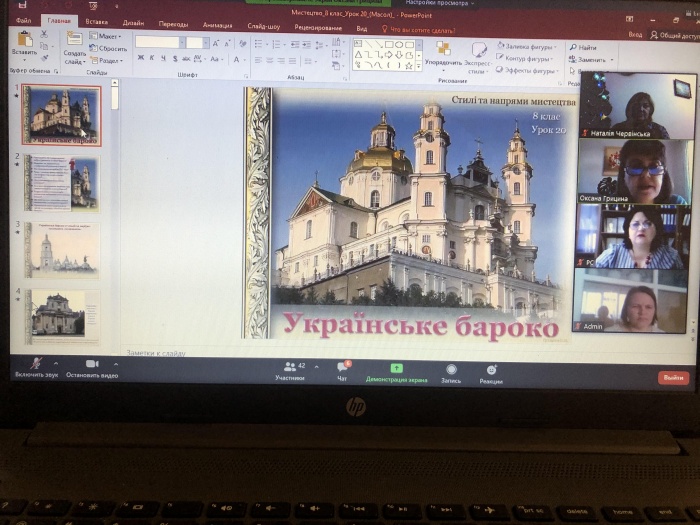
Task: Open the Реакции reactions menu
Action: (491, 371)
